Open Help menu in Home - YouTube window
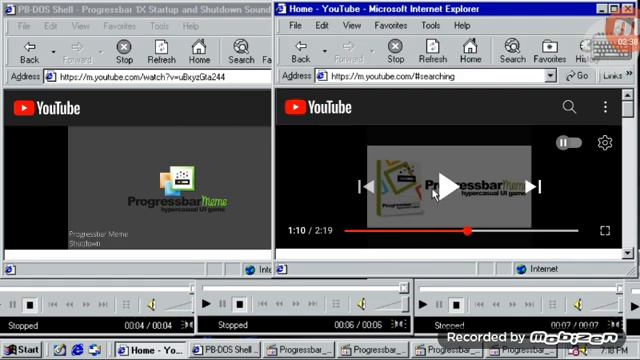640x360 pixels. 462,25
